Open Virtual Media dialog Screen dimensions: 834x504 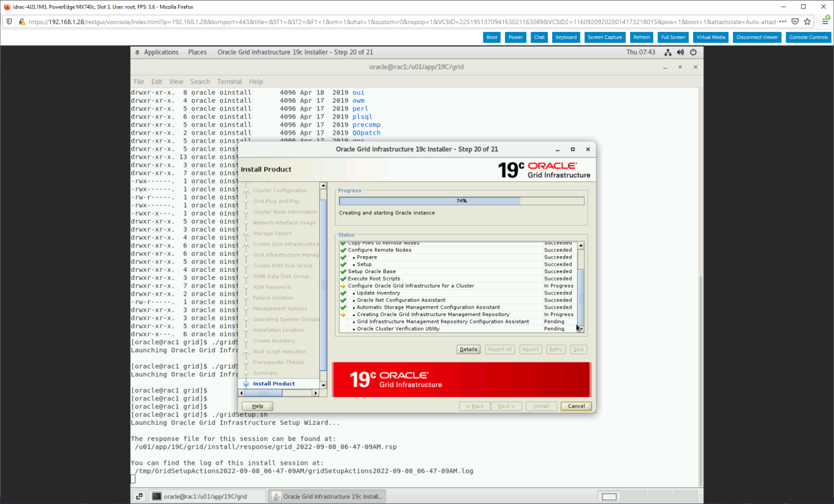tap(710, 37)
